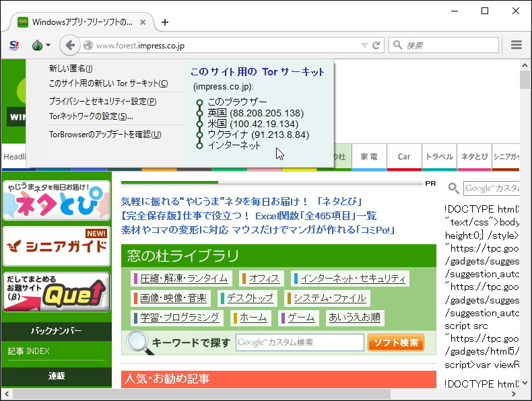
Task: Click the magnifier icon beside right Google search
Action: (x=454, y=188)
